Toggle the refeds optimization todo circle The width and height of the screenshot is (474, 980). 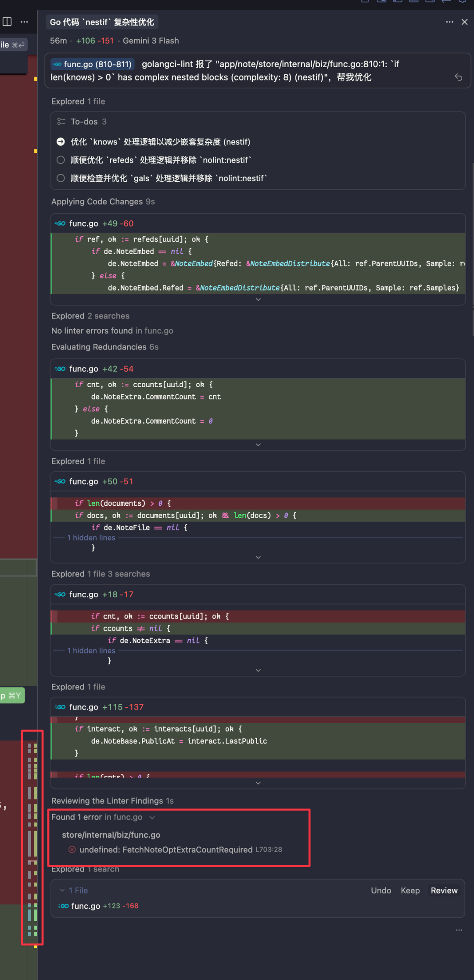click(x=61, y=160)
